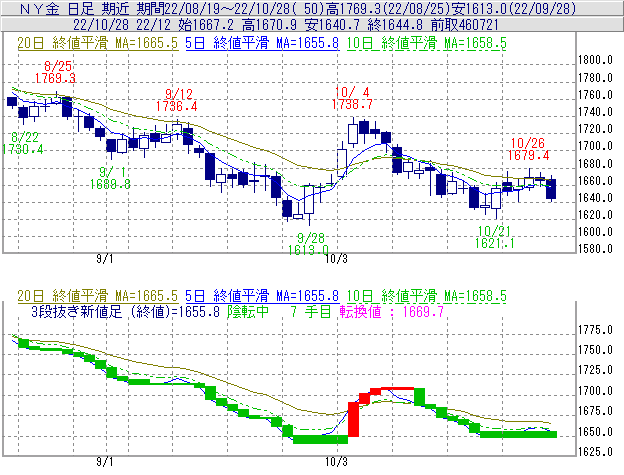This screenshot has height=475, width=624.
Task: Click the 3段抜き新値足 (終値)=1655.8 label
Action: click(125, 311)
